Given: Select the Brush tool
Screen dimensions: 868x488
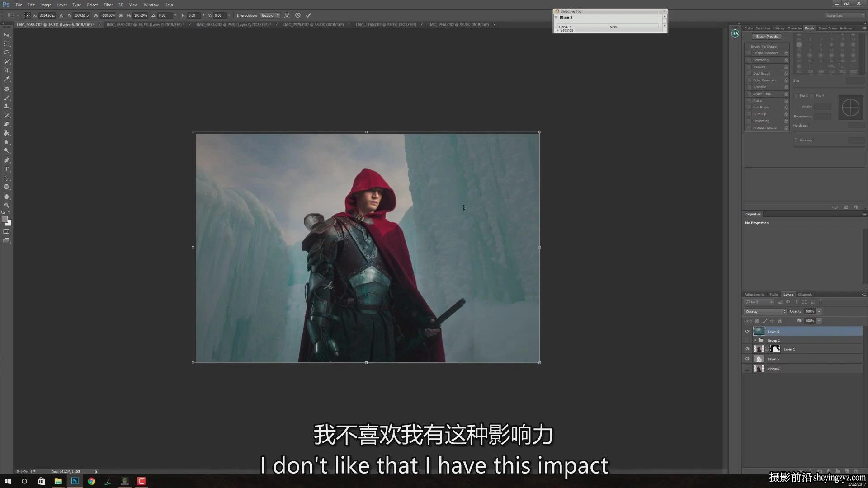Looking at the screenshot, I should click(6, 98).
